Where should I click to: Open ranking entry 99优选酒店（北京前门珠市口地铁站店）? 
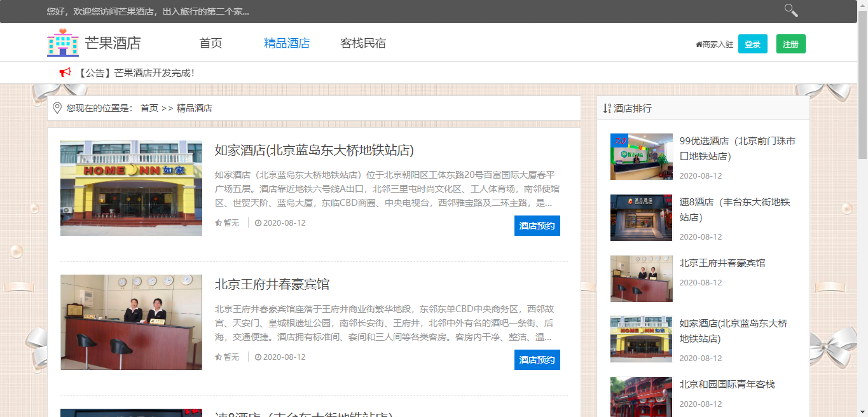pyautogui.click(x=738, y=149)
